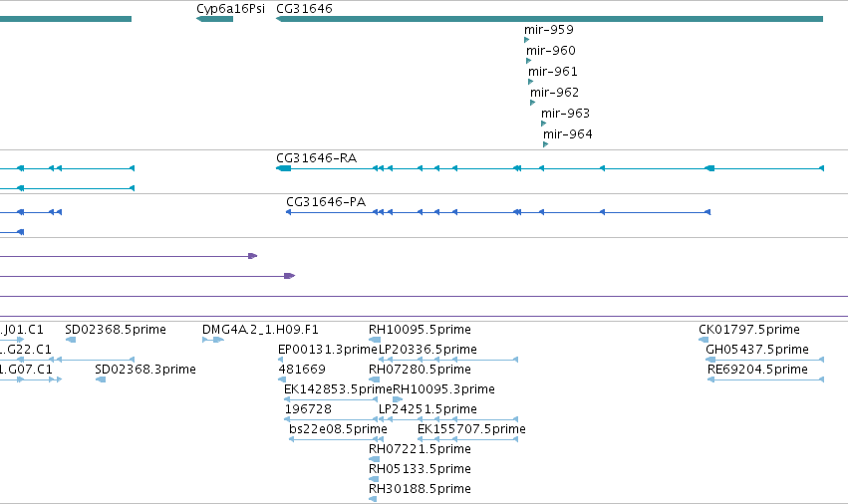
Task: Select the EP00131.3prime EST label
Action: point(327,350)
